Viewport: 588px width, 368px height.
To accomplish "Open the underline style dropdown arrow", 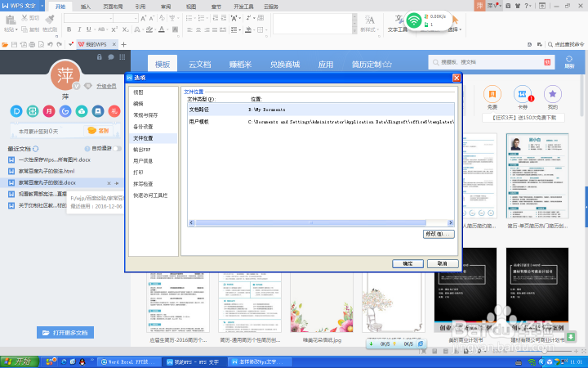I will coord(93,29).
